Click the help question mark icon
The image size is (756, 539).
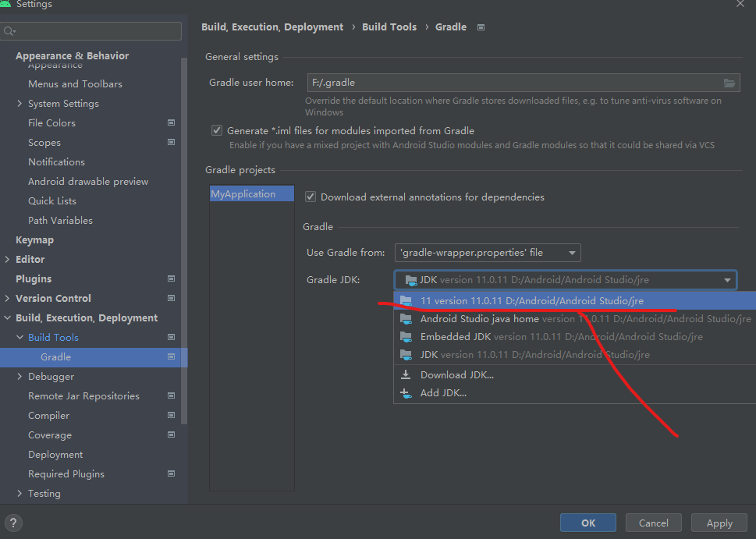coord(13,523)
